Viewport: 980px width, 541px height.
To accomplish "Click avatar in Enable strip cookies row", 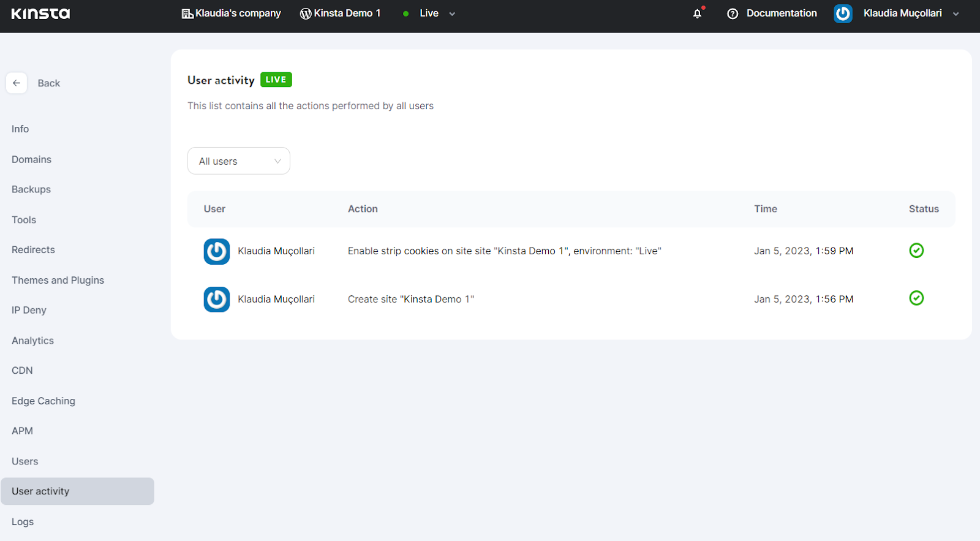I will [x=217, y=251].
